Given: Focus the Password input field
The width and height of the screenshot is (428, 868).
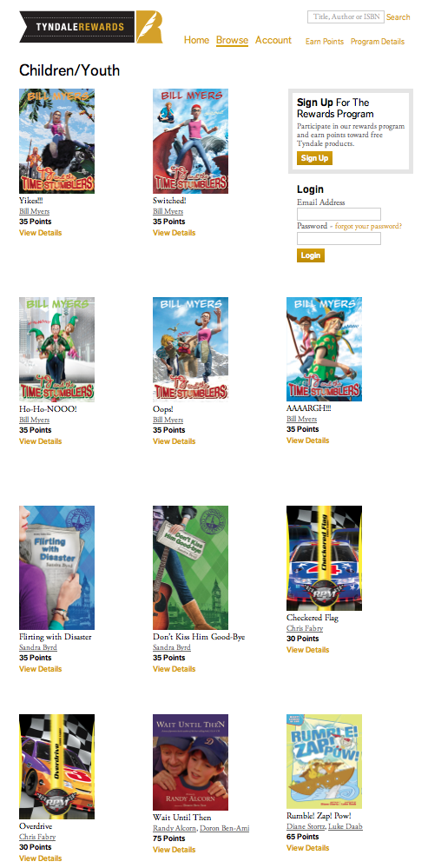Looking at the screenshot, I should pyautogui.click(x=339, y=239).
